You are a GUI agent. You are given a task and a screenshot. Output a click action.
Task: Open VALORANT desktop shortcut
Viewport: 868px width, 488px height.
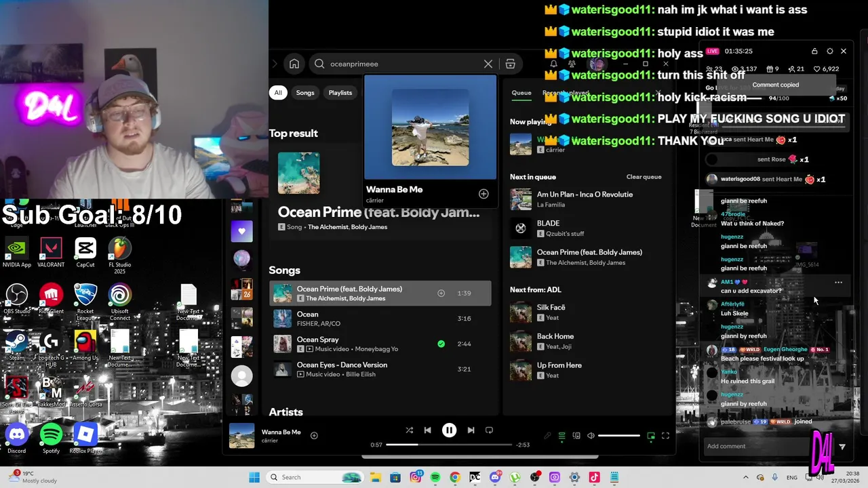click(51, 252)
